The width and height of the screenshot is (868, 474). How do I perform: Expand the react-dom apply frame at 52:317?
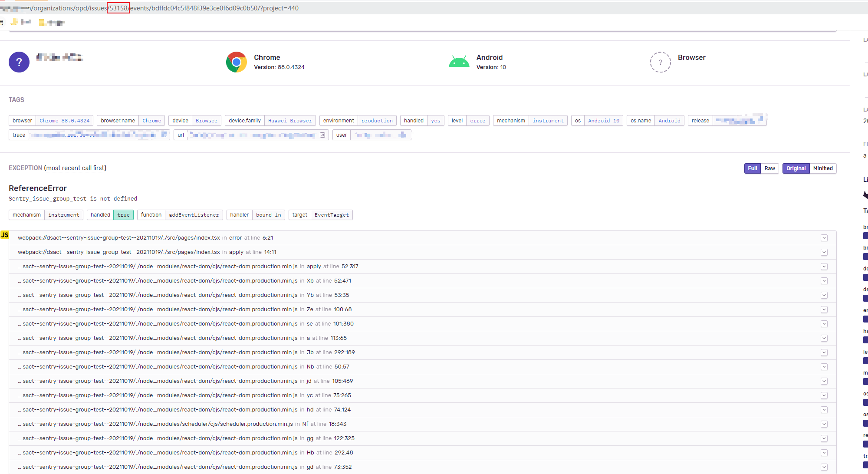[x=824, y=267]
